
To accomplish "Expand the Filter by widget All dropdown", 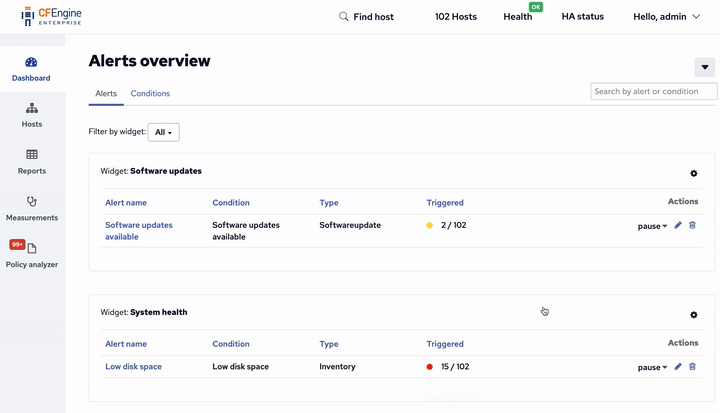I will point(163,132).
